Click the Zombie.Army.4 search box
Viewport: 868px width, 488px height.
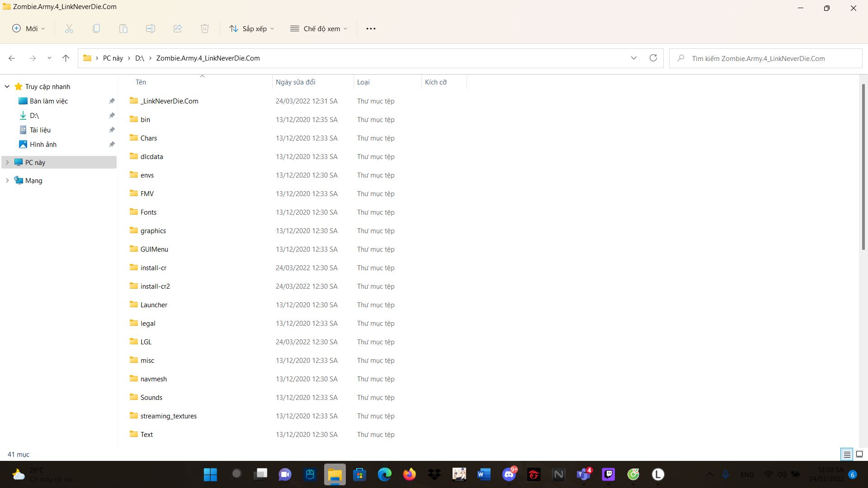[765, 58]
